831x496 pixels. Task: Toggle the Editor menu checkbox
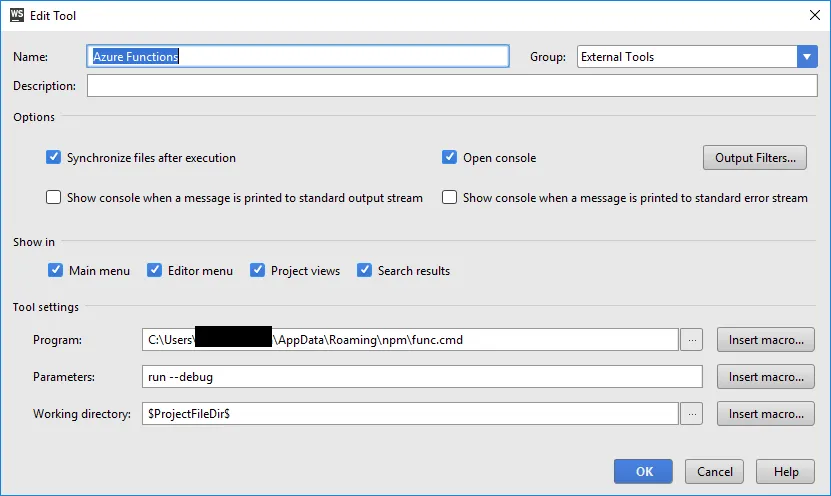[154, 270]
